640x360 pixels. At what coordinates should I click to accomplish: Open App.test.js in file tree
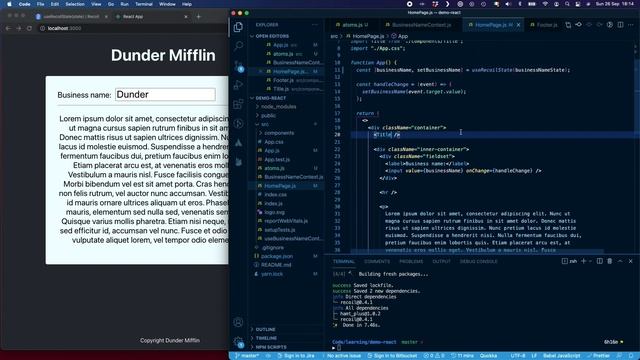(x=277, y=160)
